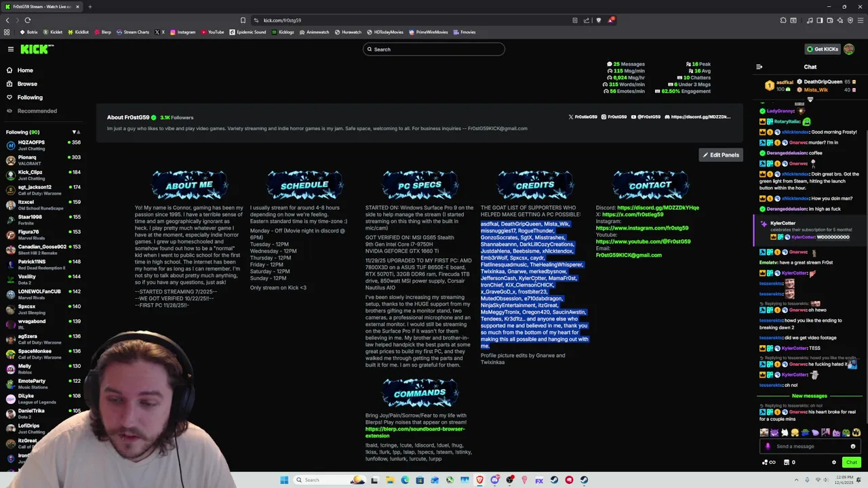Open Stream Charts bookmark
The height and width of the screenshot is (488, 868).
[x=132, y=32]
